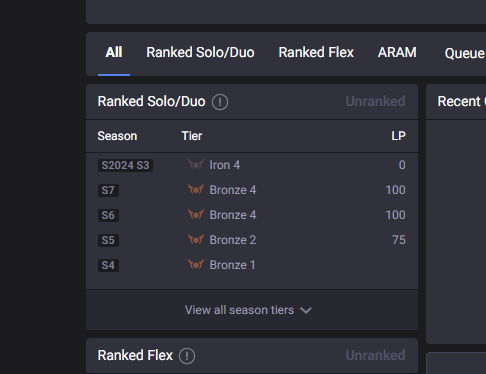The image size is (486, 374).
Task: Click the S2024 S3 season badge
Action: 125,165
